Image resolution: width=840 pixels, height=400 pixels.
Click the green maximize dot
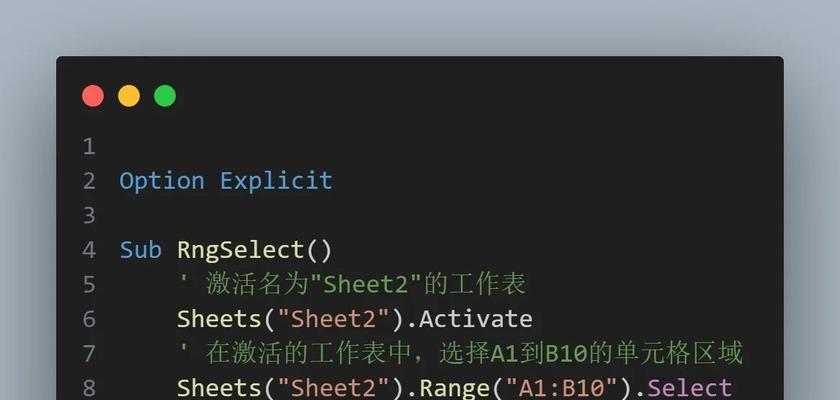coord(165,96)
